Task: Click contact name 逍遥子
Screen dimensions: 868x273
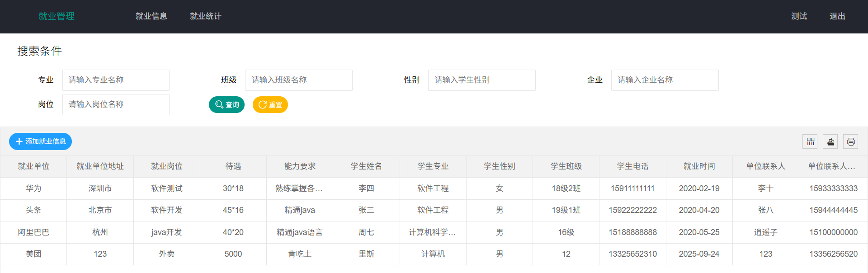Action: [766, 232]
